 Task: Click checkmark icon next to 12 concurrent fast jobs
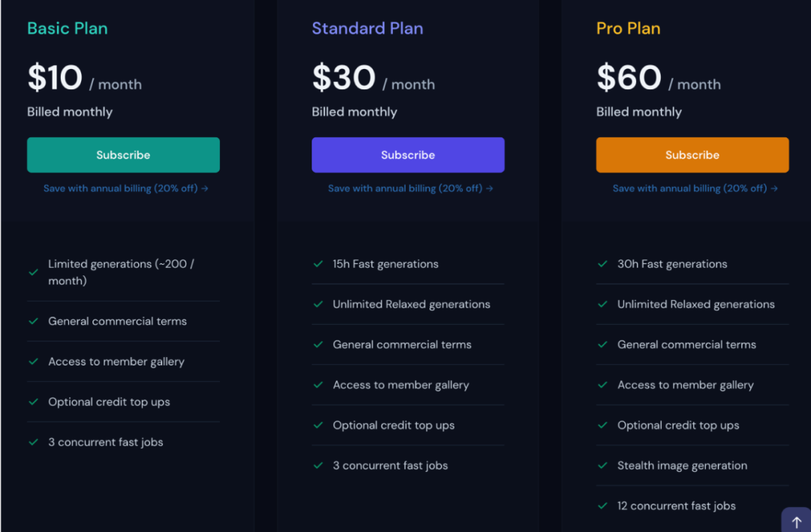(602, 506)
